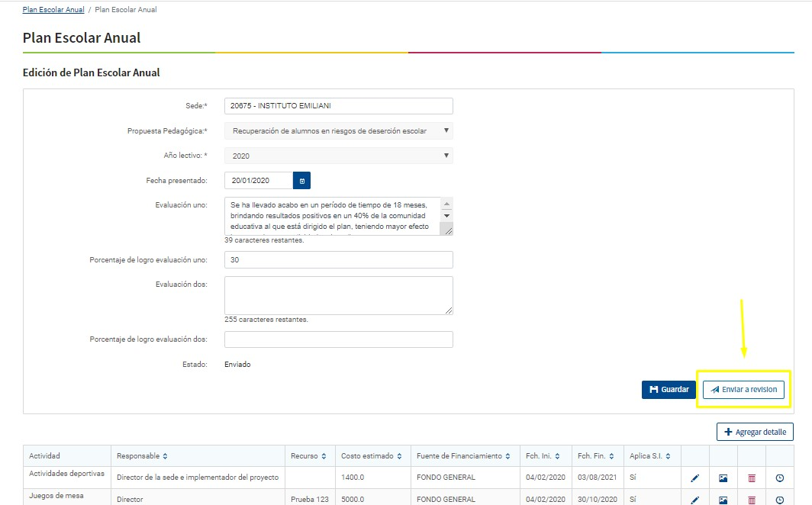
Task: Click the calendar icon beside Fecha presentado
Action: click(x=301, y=181)
